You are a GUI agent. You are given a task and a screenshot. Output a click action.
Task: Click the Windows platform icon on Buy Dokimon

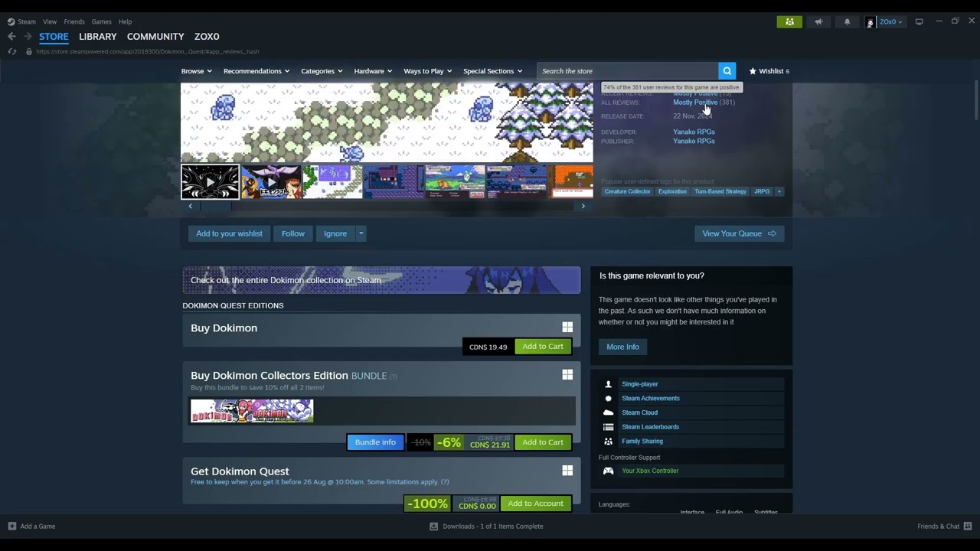pyautogui.click(x=567, y=328)
